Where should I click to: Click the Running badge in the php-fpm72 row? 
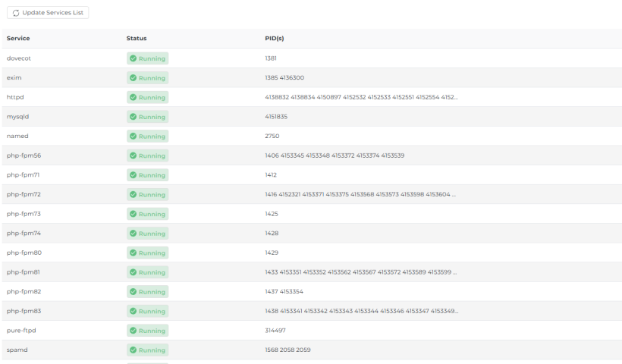click(x=148, y=194)
